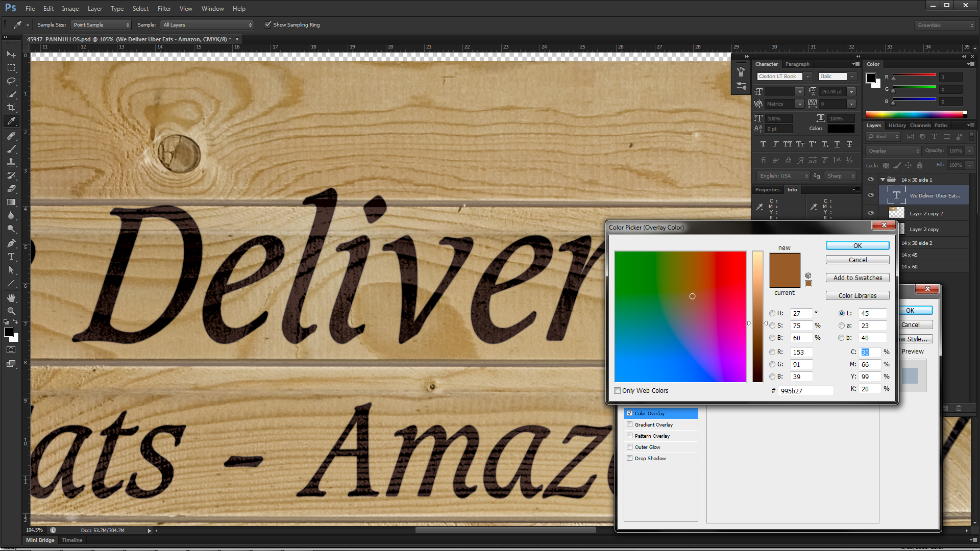Select the Move tool

(x=11, y=54)
